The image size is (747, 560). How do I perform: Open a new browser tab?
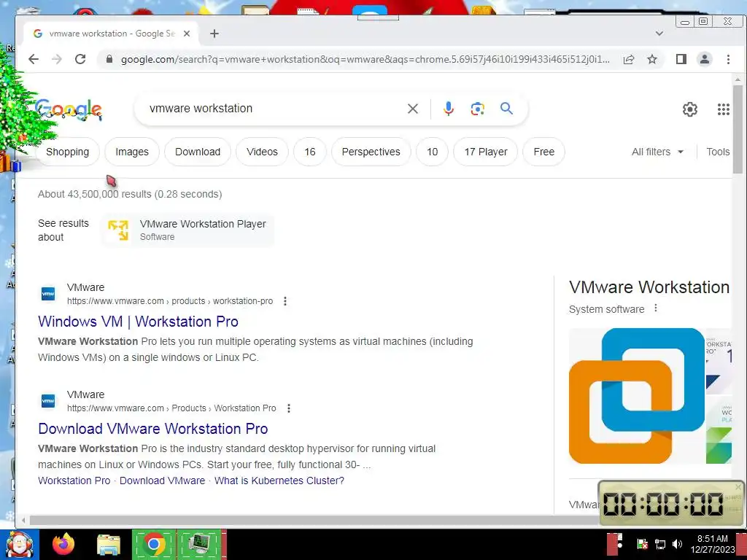tap(214, 34)
